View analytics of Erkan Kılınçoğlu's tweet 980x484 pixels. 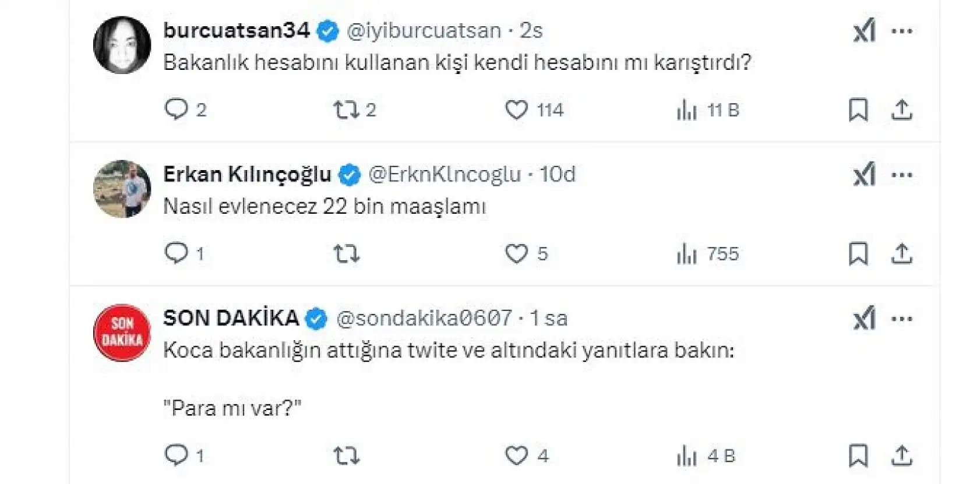tap(690, 253)
